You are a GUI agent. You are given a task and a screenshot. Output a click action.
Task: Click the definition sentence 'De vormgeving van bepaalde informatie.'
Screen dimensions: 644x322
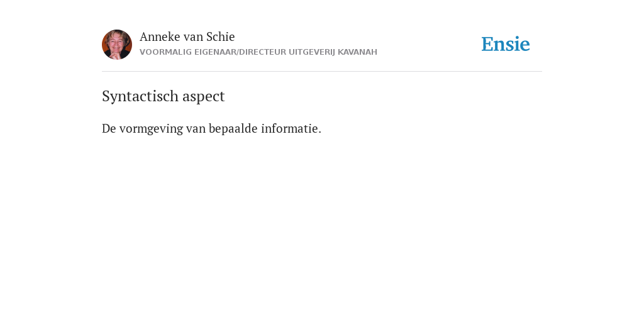(x=211, y=128)
